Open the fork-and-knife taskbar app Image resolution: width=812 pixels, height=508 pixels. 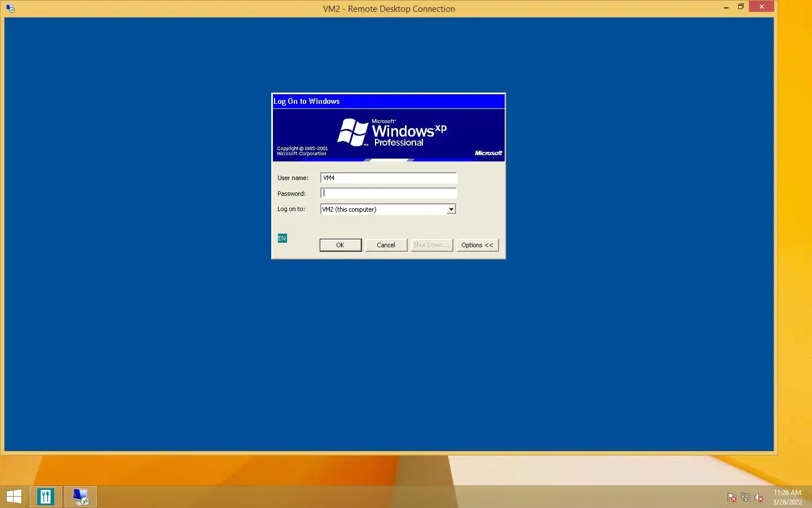[46, 497]
